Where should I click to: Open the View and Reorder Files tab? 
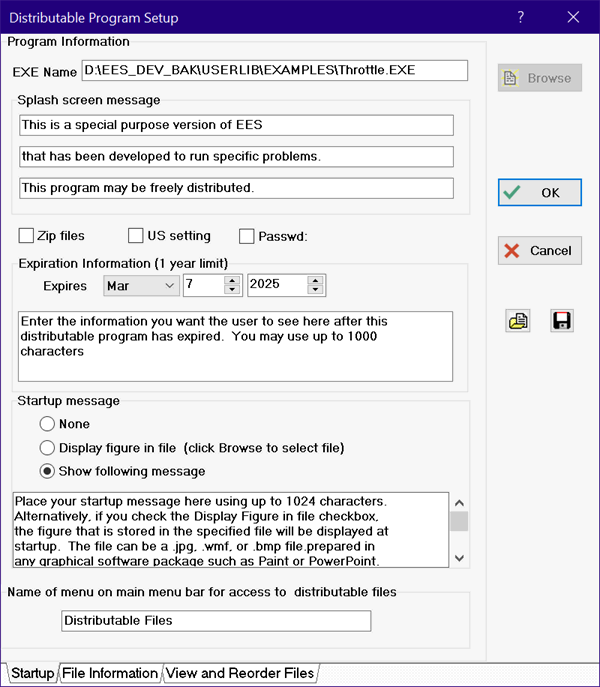[x=240, y=674]
